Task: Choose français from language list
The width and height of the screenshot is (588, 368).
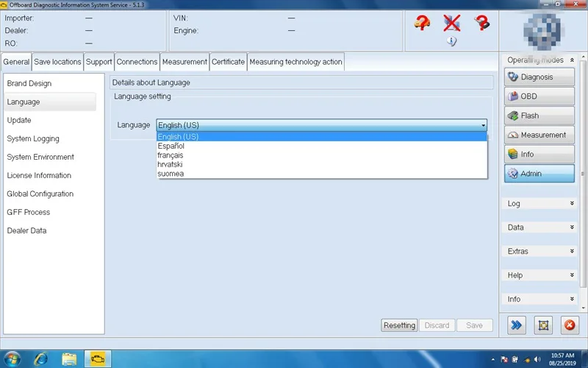Action: 322,155
